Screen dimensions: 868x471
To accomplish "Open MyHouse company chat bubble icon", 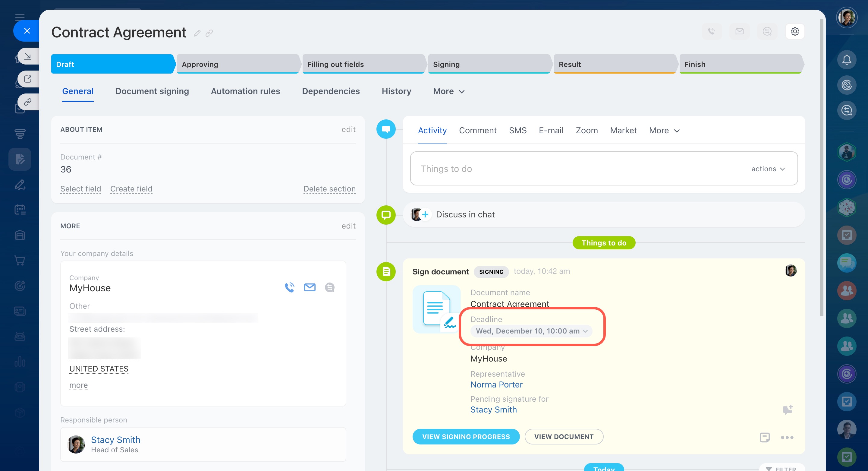I will tap(329, 287).
